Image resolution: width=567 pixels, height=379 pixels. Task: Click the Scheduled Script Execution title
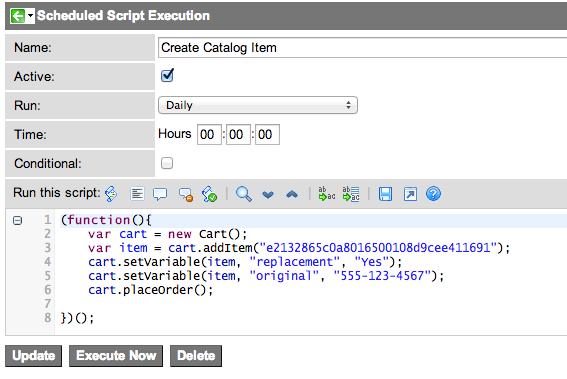pos(123,16)
